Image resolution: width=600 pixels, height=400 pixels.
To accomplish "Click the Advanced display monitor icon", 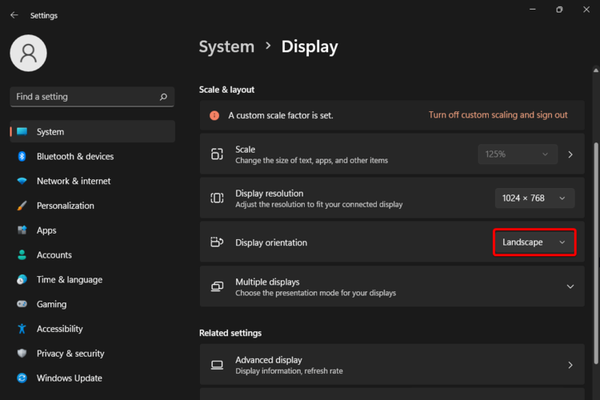I will point(217,365).
